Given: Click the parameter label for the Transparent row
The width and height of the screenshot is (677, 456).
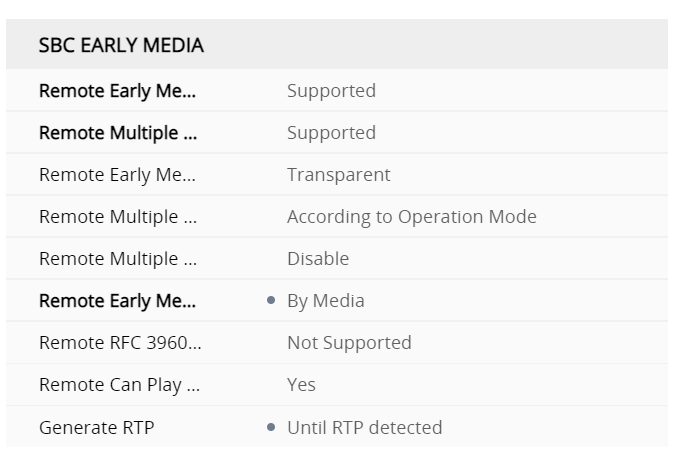Looking at the screenshot, I should point(117,175).
